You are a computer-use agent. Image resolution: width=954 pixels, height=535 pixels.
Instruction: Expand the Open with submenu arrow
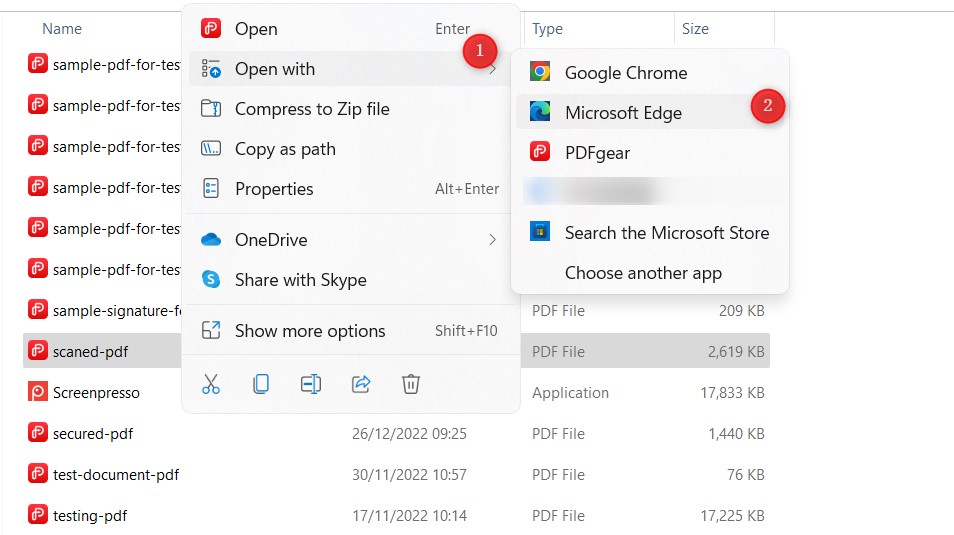[x=492, y=70]
